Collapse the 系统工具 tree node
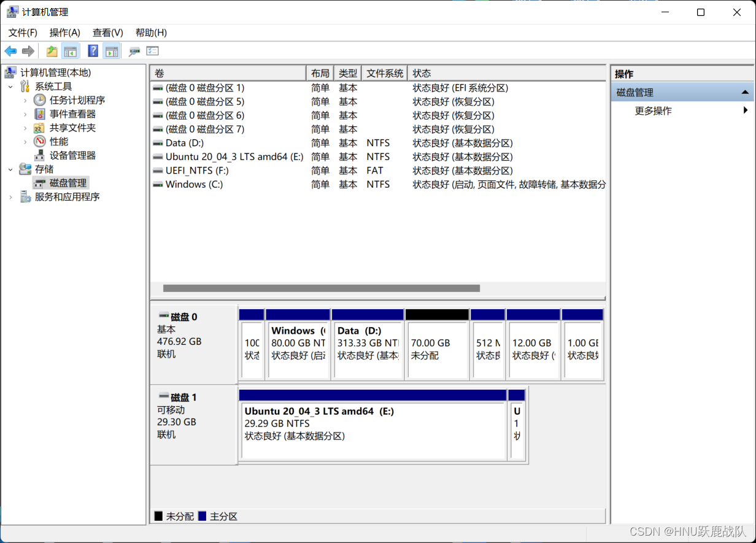 point(10,87)
